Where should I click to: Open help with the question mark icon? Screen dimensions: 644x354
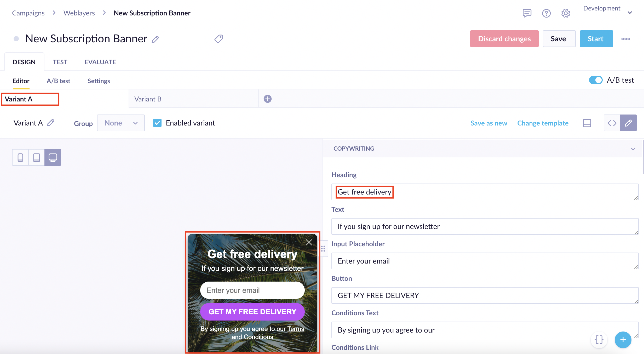[546, 13]
